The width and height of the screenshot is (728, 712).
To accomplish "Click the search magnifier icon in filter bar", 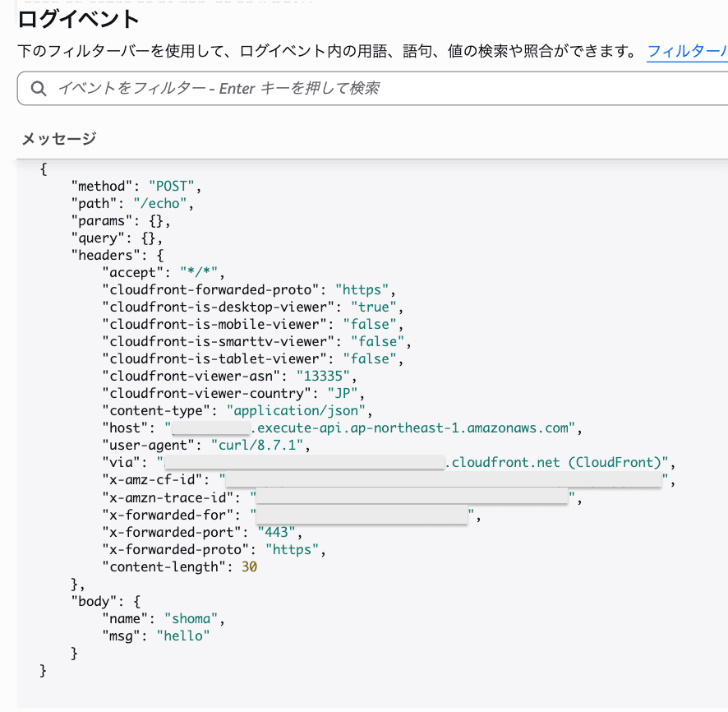I will point(39,88).
